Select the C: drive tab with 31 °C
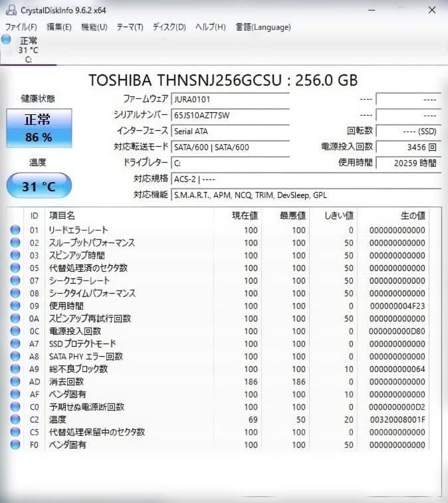 (28, 50)
